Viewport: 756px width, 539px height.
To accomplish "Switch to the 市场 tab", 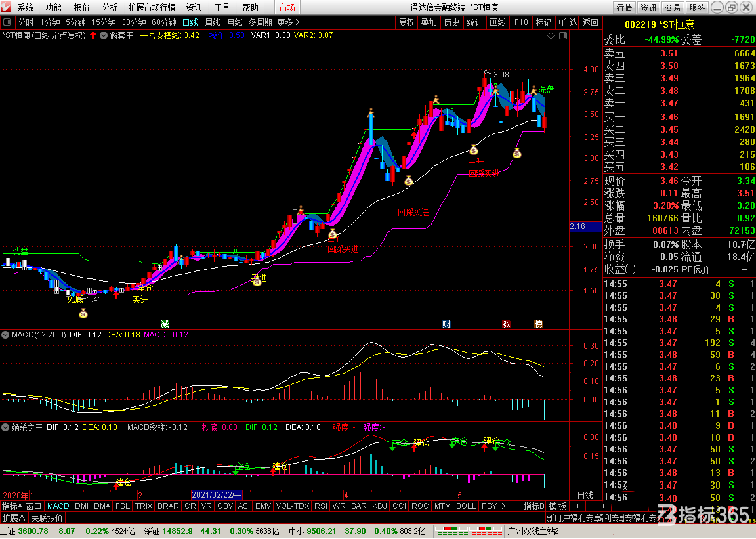I will (287, 7).
